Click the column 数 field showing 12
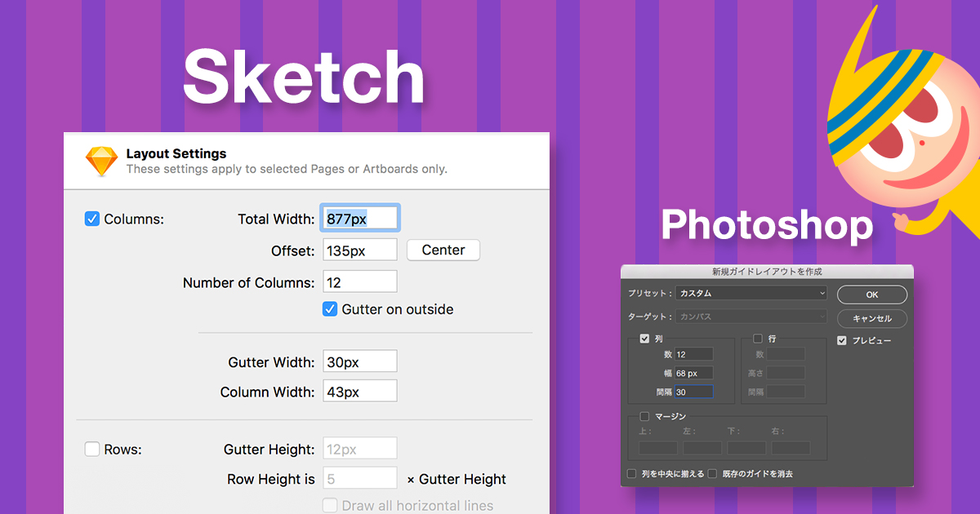The height and width of the screenshot is (514, 980). point(693,354)
